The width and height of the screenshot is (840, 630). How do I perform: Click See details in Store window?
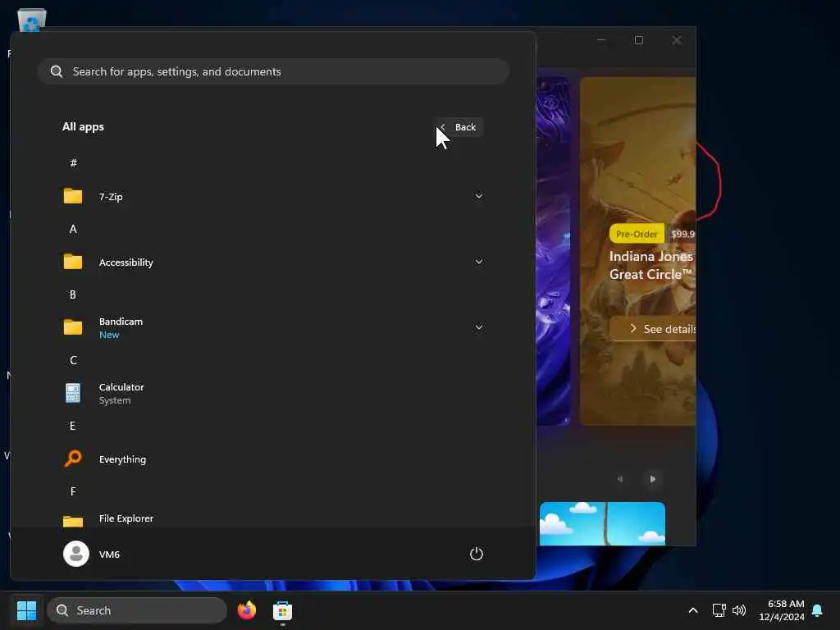coord(654,329)
